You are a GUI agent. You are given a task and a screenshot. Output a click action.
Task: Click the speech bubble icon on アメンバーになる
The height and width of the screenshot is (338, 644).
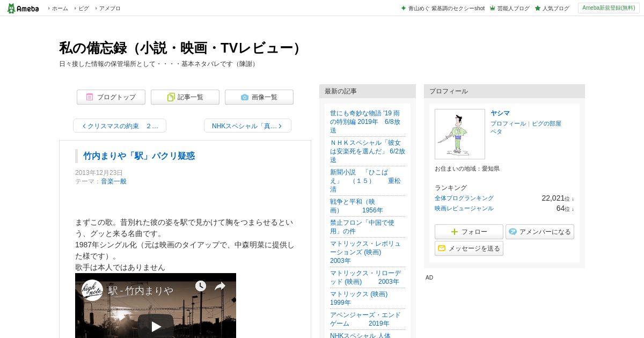[x=513, y=232]
